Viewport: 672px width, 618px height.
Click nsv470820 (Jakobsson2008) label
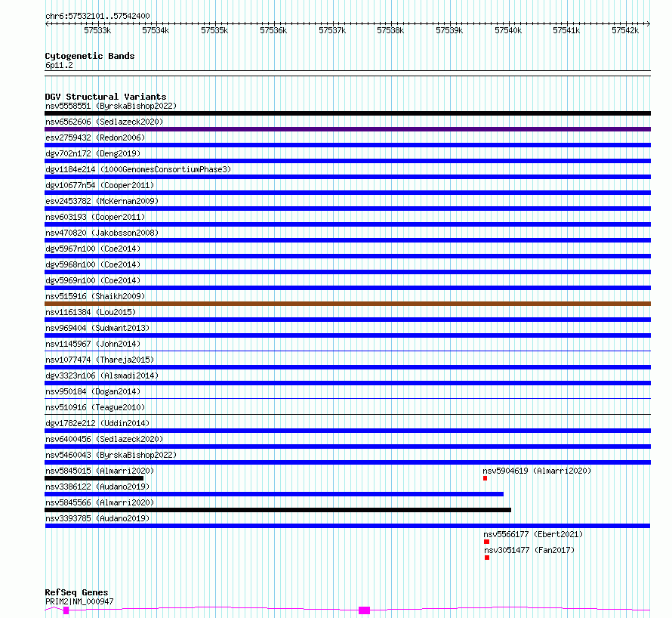tap(102, 233)
